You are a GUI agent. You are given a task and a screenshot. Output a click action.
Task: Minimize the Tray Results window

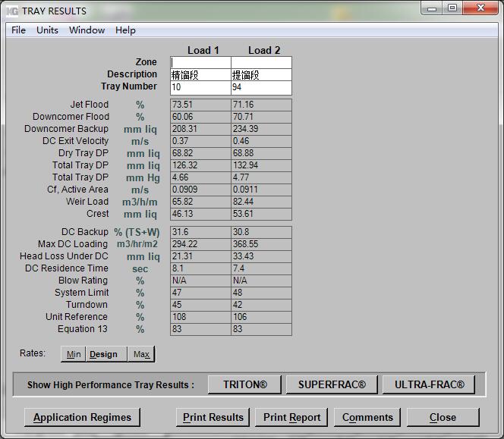click(x=432, y=8)
